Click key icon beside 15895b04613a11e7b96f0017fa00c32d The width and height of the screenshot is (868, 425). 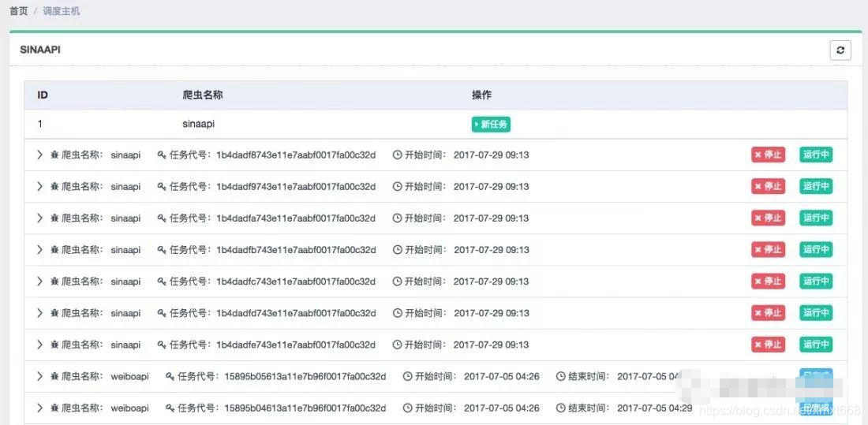coord(170,408)
